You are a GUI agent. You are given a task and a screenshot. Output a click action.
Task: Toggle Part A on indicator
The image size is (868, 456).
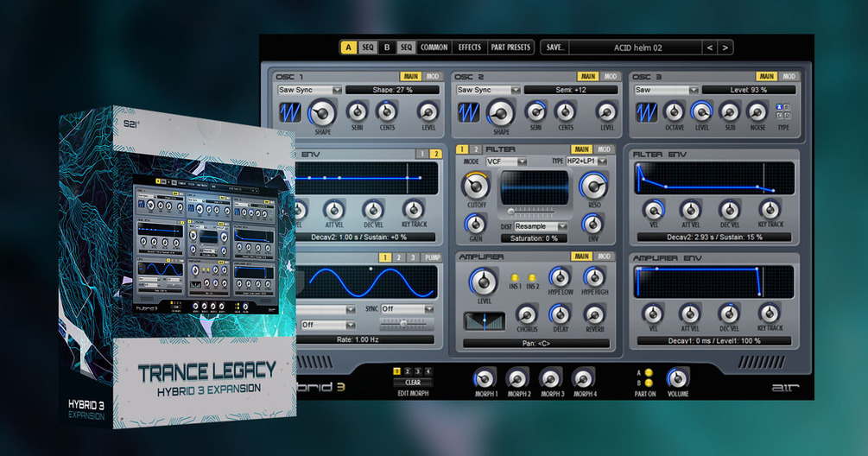(649, 373)
